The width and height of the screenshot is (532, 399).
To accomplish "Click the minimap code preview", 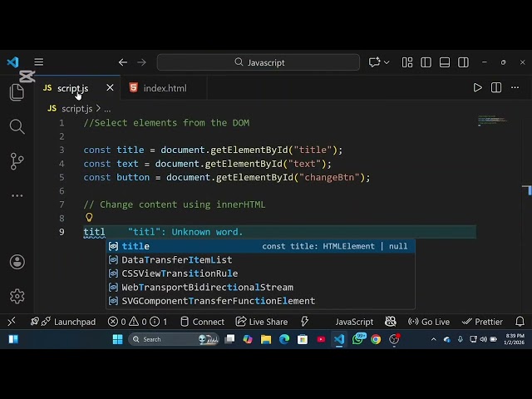I will (492, 120).
